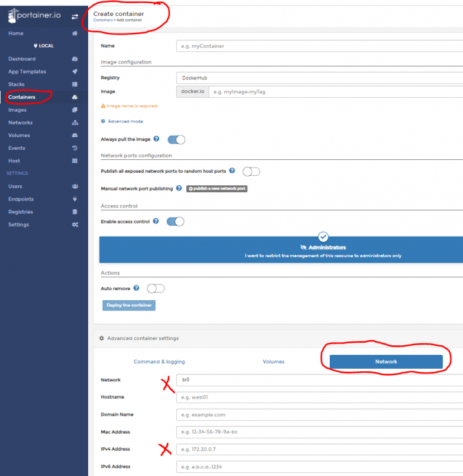Click the Domain Name input field
The image size is (463, 476).
click(x=320, y=414)
